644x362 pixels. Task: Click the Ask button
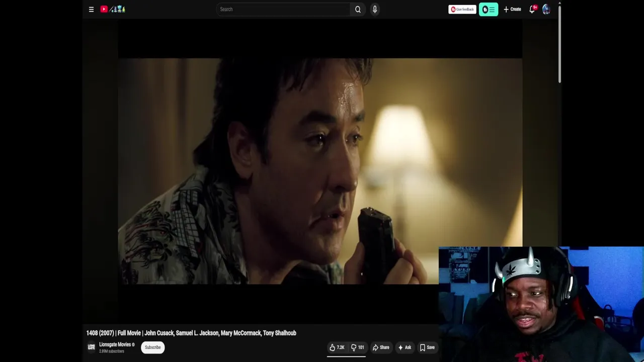[405, 347]
